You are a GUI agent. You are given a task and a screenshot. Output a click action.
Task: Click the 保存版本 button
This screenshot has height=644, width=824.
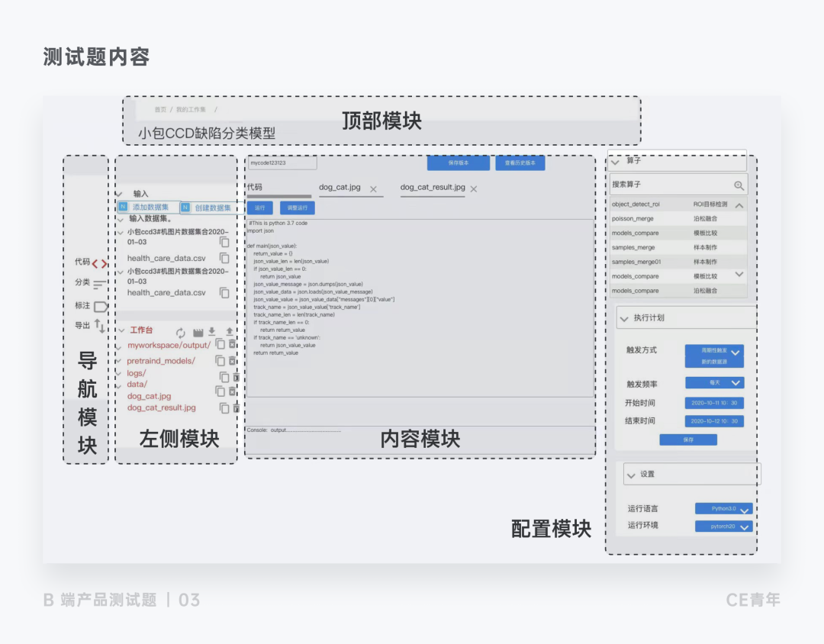[458, 163]
